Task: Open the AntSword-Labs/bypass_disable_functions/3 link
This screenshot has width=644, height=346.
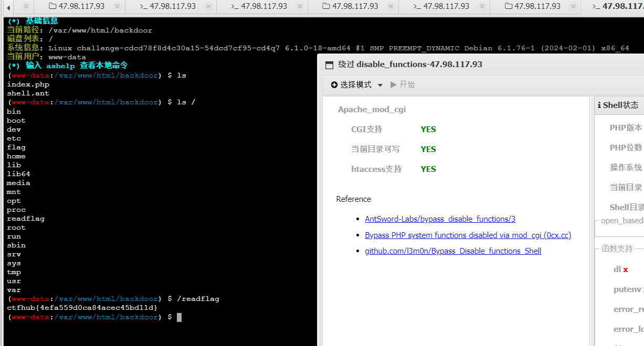Action: click(x=440, y=219)
